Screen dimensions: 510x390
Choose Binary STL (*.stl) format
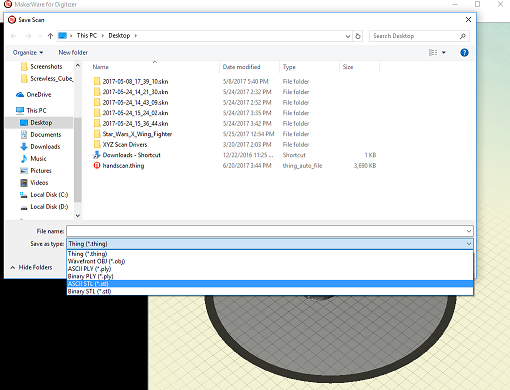click(x=270, y=291)
